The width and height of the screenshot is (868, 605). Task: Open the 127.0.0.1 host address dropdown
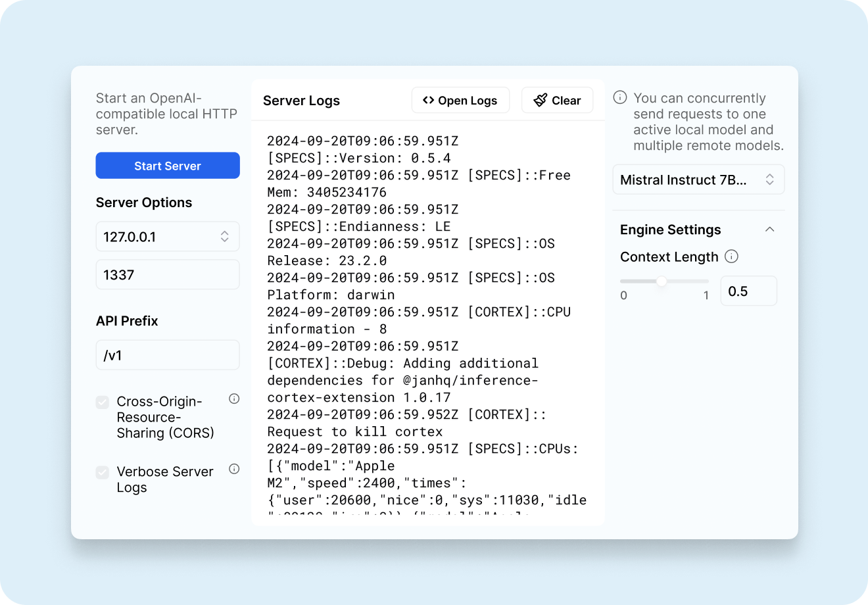tap(167, 237)
